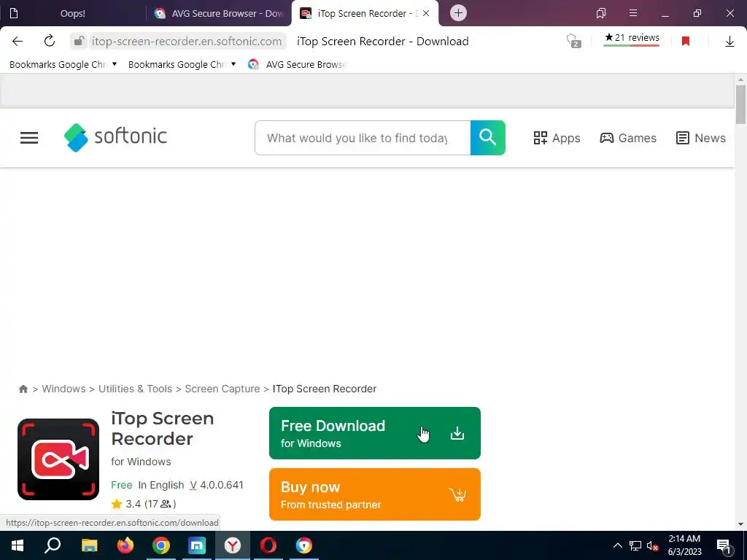
Task: Expand the first Bookmarks Google Chrome folder
Action: (63, 64)
